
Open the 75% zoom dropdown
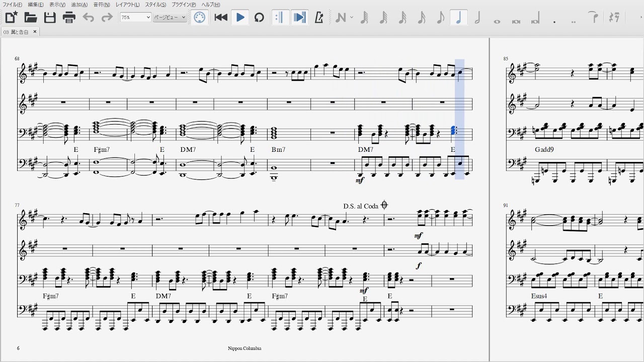coord(135,17)
